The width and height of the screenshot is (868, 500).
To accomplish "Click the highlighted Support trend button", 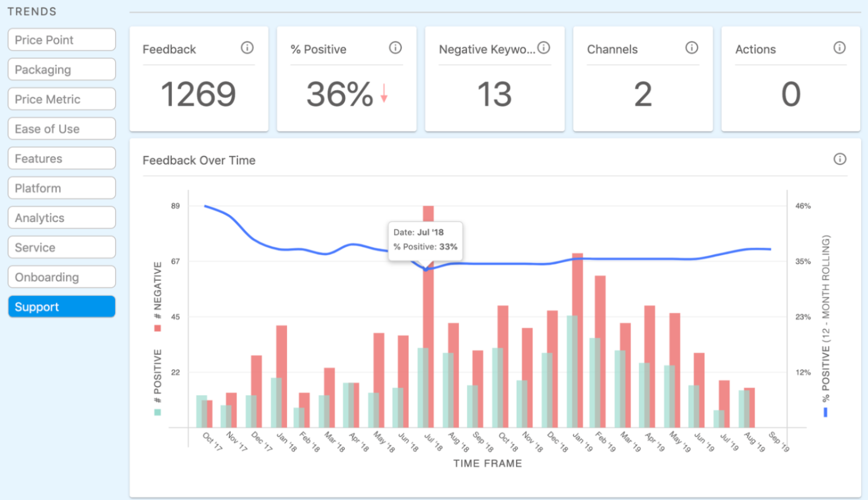I will [x=61, y=307].
